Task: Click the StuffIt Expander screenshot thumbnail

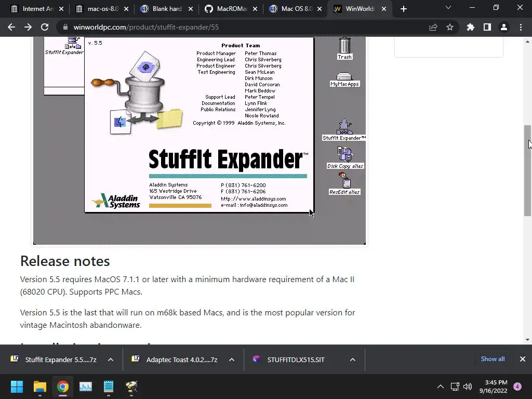Action: [x=199, y=140]
